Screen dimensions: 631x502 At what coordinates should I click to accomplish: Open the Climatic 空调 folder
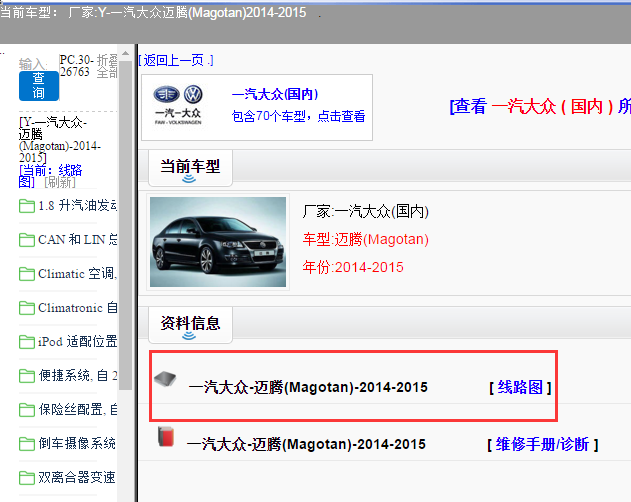77,274
